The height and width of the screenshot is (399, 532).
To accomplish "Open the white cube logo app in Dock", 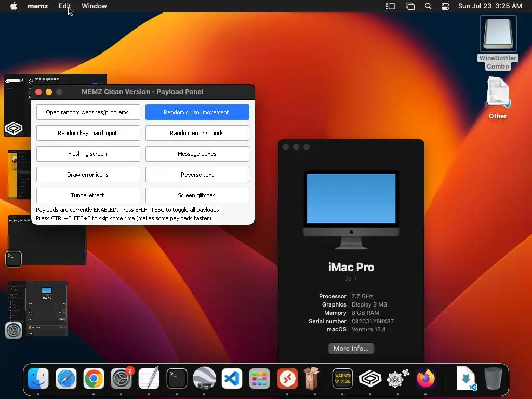I will 370,378.
